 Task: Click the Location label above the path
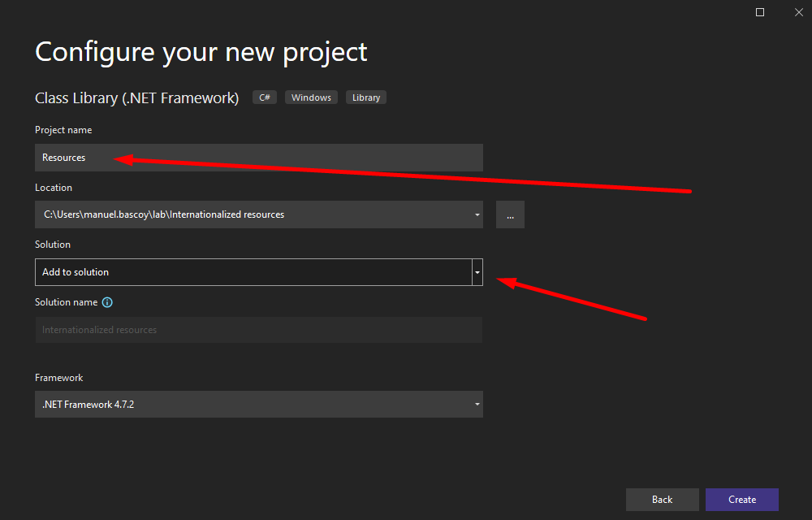click(54, 188)
